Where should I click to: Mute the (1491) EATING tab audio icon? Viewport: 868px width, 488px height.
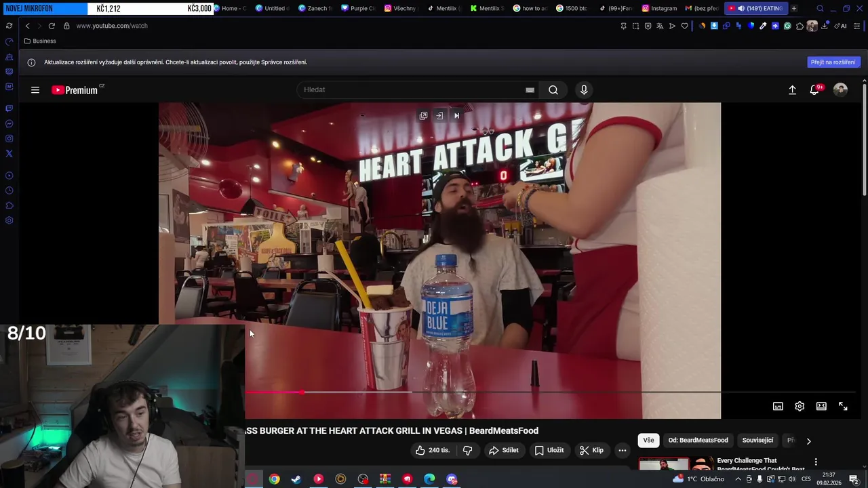(741, 8)
